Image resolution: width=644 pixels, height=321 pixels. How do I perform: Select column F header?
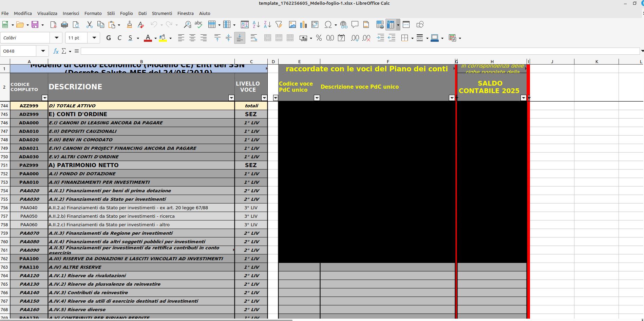point(387,61)
